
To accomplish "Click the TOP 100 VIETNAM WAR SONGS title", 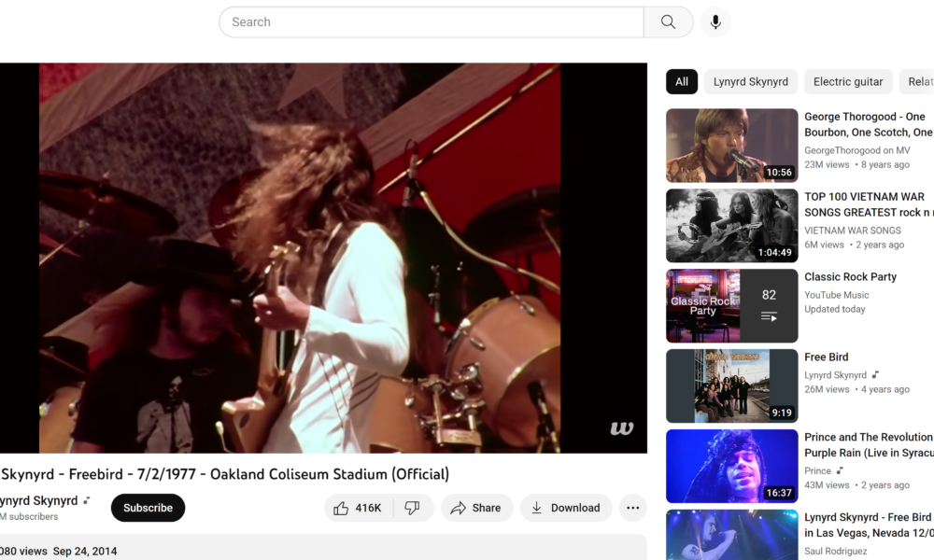I will point(869,204).
